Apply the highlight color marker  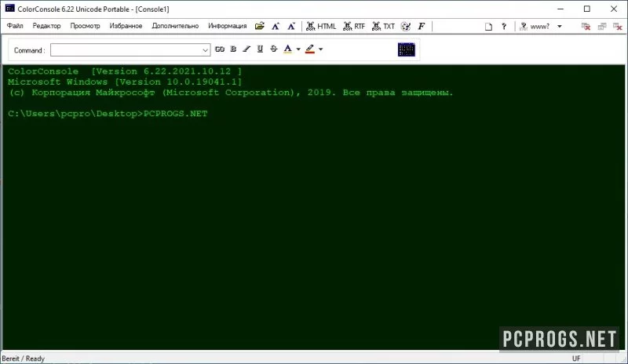309,49
